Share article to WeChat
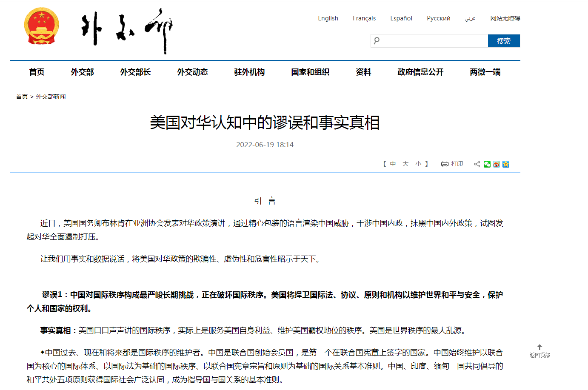 point(487,164)
